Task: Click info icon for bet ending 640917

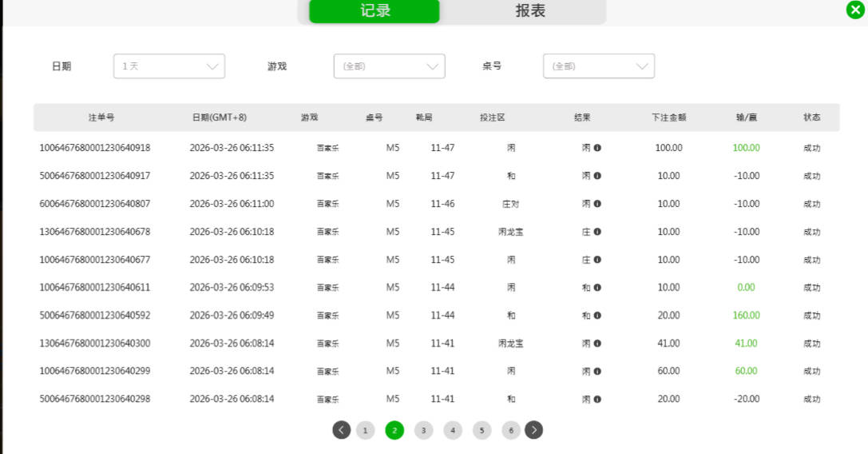Action: coord(597,176)
